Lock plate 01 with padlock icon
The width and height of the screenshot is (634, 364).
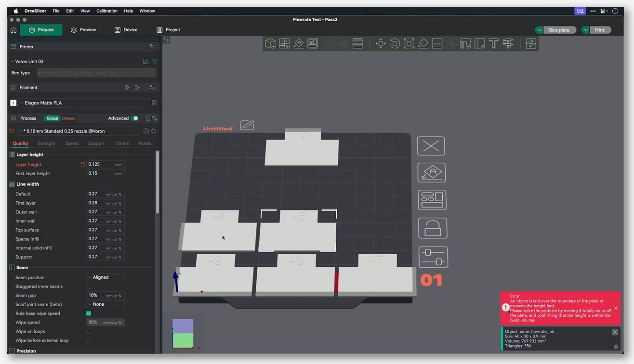(x=433, y=228)
